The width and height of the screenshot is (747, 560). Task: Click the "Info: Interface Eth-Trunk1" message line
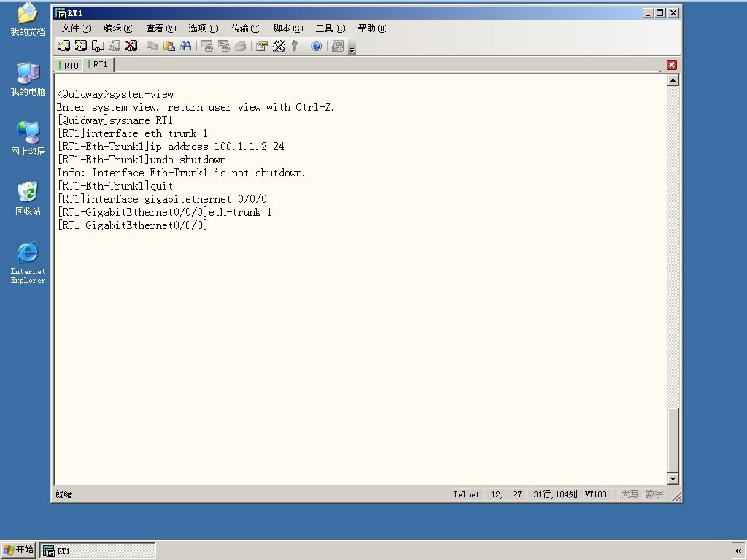(x=181, y=173)
